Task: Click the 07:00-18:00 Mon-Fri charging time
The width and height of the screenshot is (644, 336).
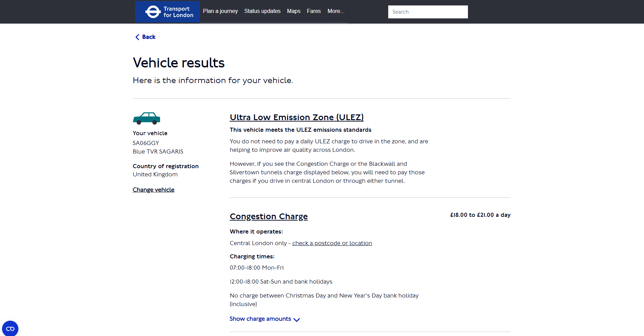Action: tap(257, 268)
